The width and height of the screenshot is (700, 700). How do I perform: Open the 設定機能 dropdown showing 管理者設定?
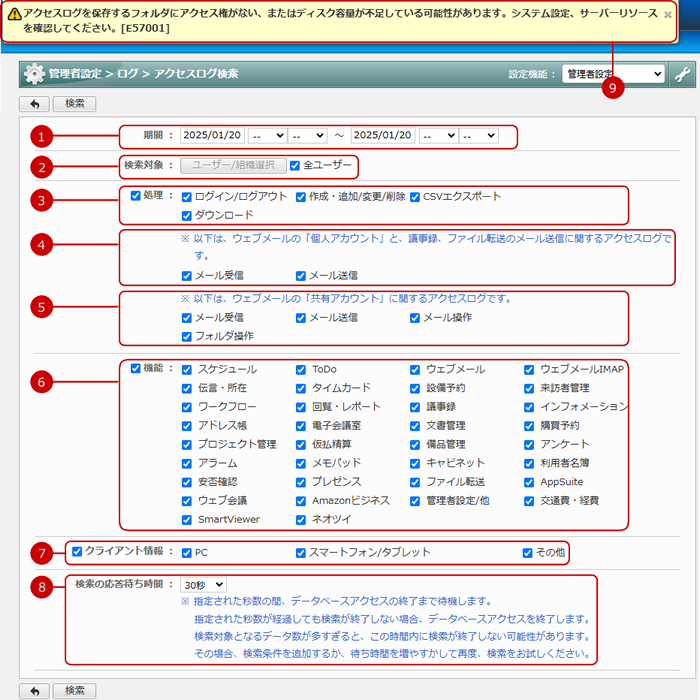(613, 74)
